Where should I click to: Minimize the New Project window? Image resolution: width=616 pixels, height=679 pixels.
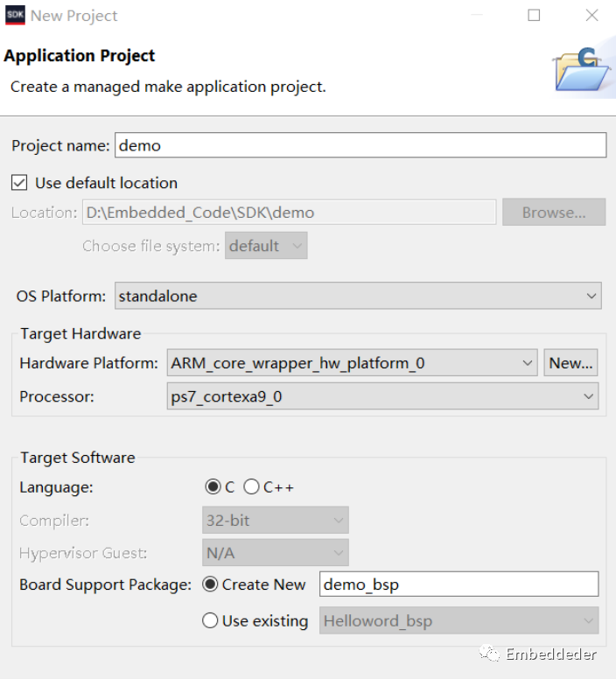[x=477, y=16]
